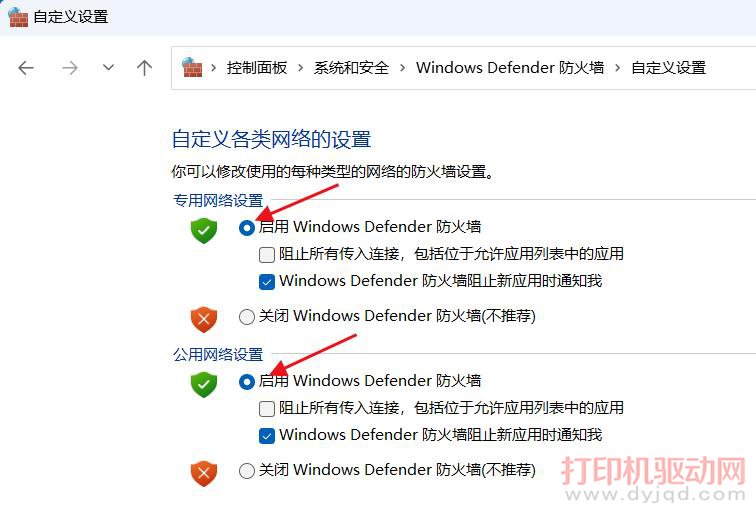Go to Windows Defender 防火墙 breadcrumb item

click(x=510, y=67)
